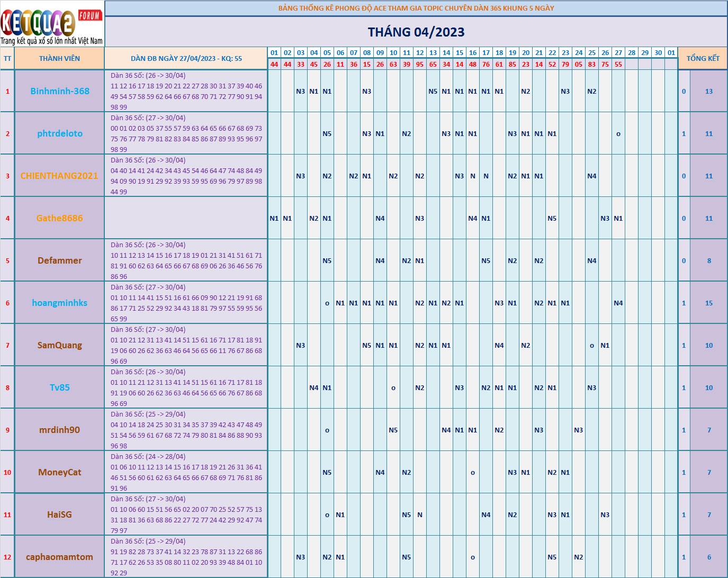728x578 pixels.
Task: Select member name HaiSG
Action: click(59, 514)
